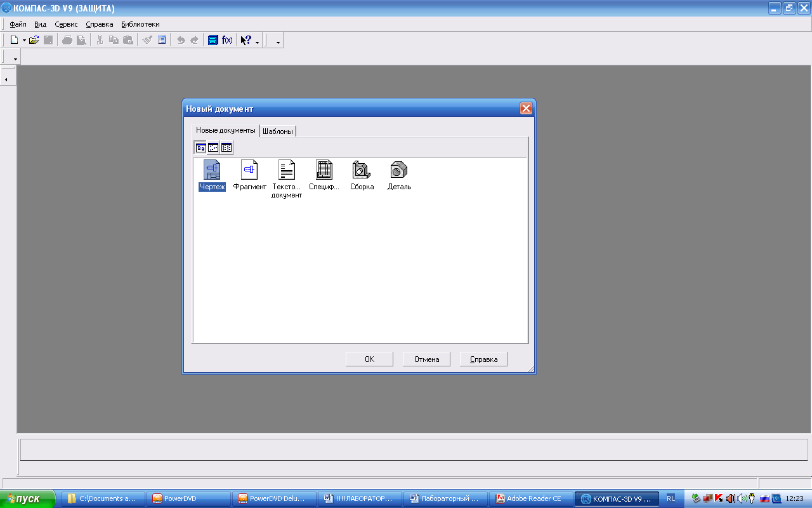Image resolution: width=812 pixels, height=508 pixels.
Task: Click the safely remove hardware tray icon
Action: click(696, 498)
